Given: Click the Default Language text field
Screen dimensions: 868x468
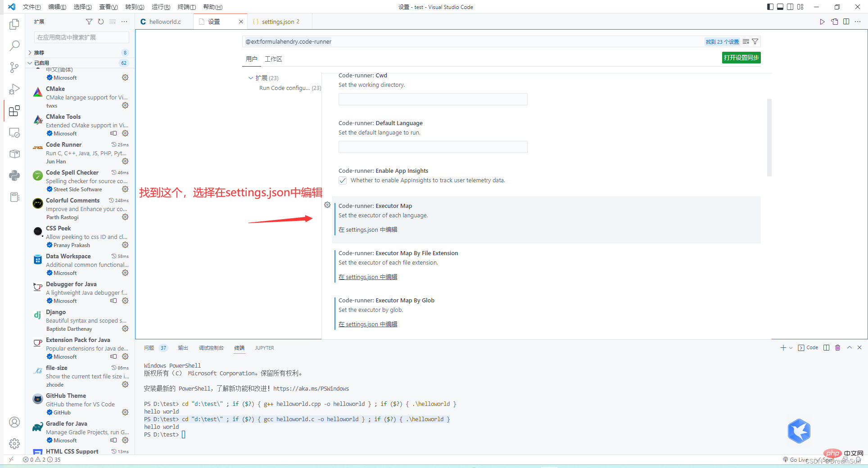Looking at the screenshot, I should [433, 147].
